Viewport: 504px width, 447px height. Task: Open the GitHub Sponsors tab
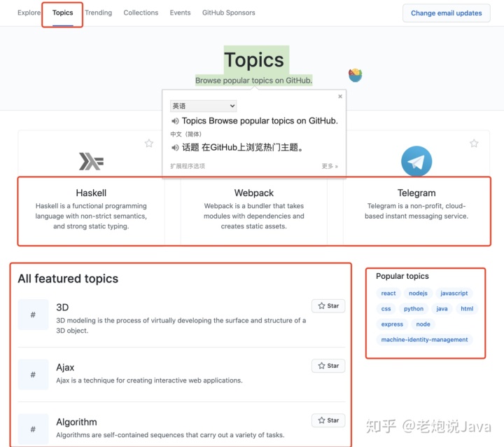228,13
